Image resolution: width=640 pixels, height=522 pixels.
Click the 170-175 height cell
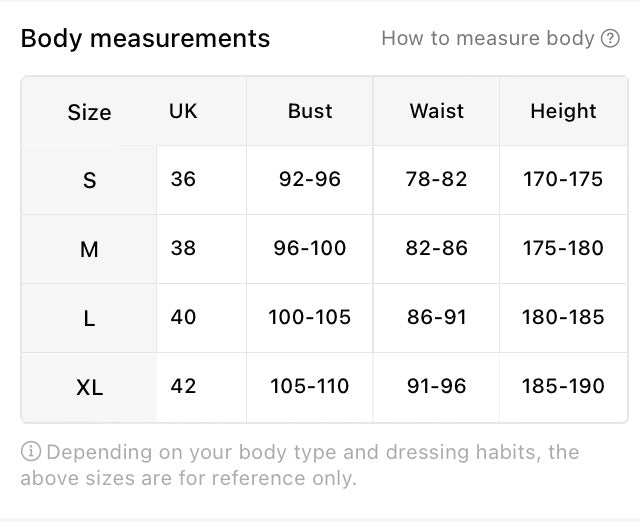point(563,179)
